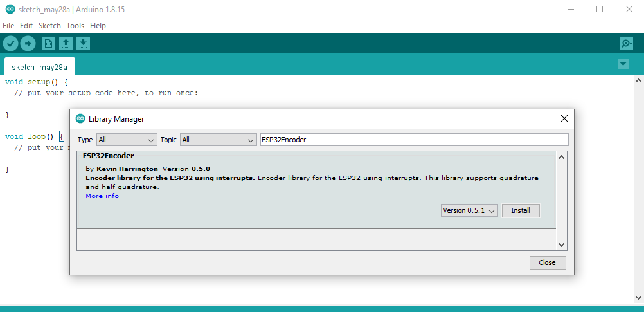Select the ESP32Encoder library title

coord(109,156)
